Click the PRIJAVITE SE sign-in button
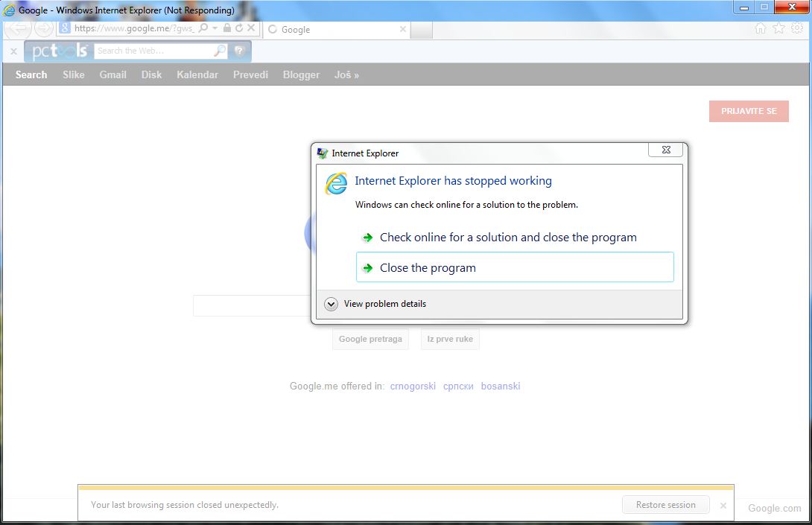 [749, 111]
